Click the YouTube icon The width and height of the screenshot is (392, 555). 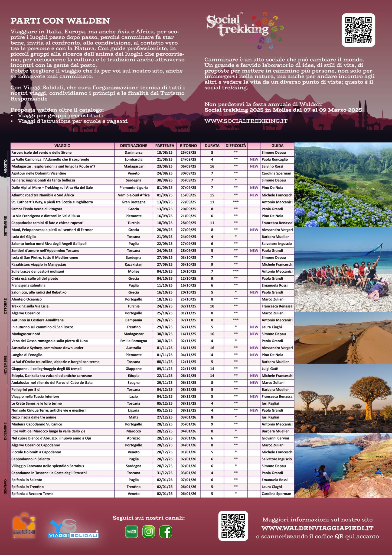pos(132,531)
